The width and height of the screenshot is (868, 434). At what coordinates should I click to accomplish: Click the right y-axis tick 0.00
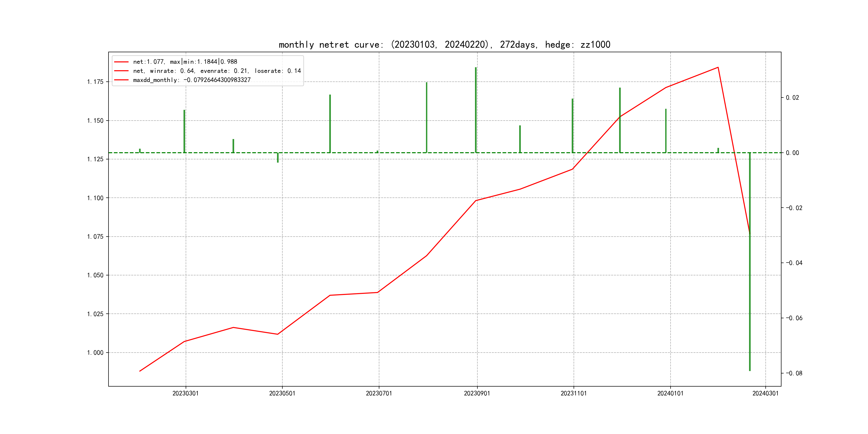(792, 153)
